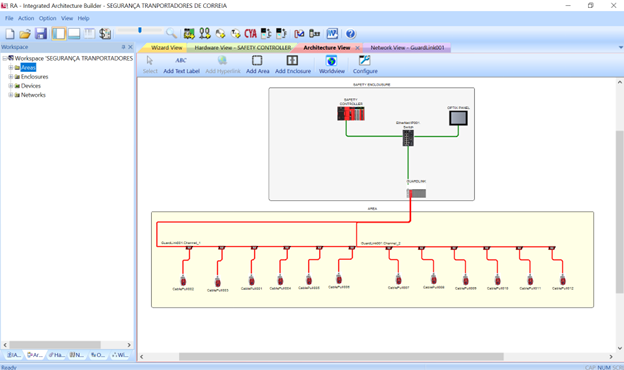The height and width of the screenshot is (370, 624).
Task: Open Help via the question mark icon
Action: point(350,34)
